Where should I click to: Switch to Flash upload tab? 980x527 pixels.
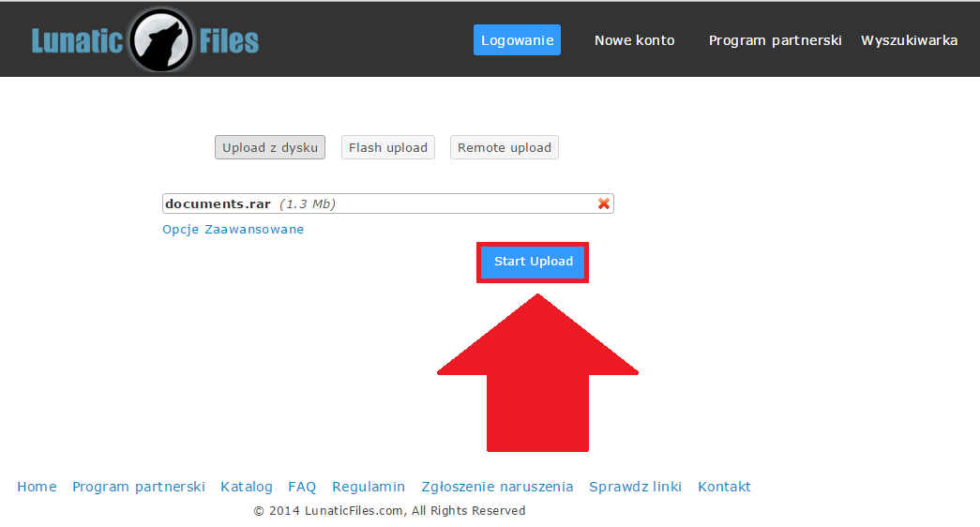pyautogui.click(x=388, y=147)
